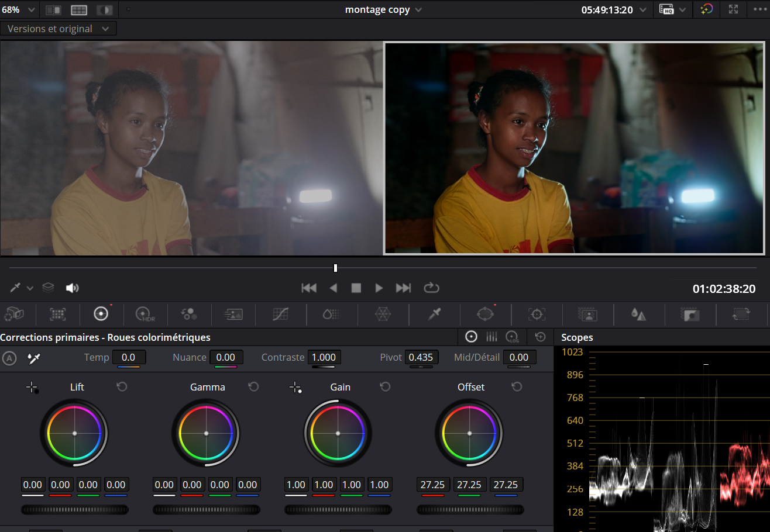This screenshot has height=532, width=770.
Task: Toggle image wipe mode in viewer
Action: click(x=53, y=10)
